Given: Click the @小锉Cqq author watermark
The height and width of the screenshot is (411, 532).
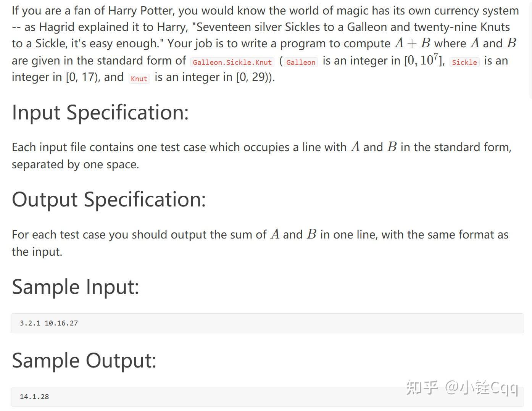Looking at the screenshot, I should pos(482,387).
